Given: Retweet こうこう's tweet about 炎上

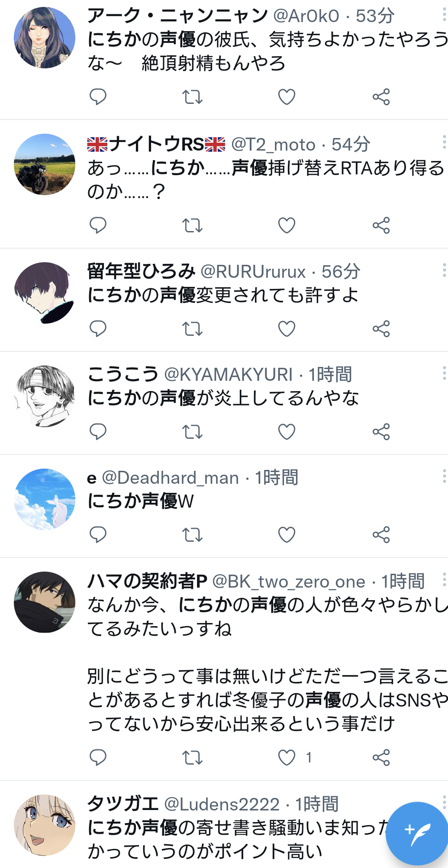Looking at the screenshot, I should click(192, 432).
